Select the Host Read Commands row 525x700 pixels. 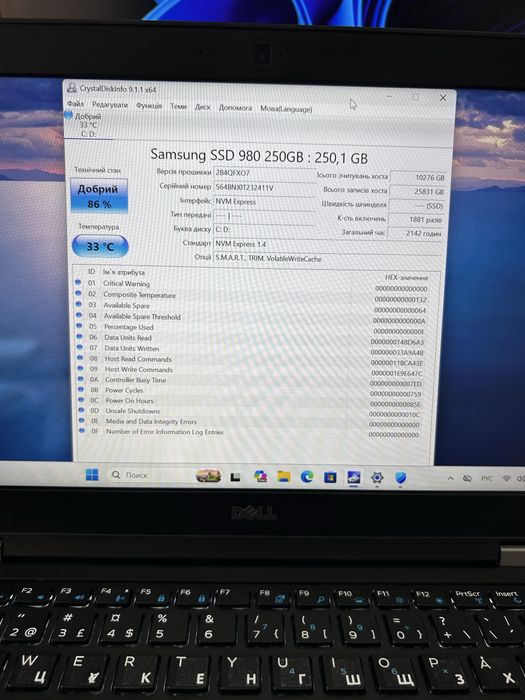click(254, 359)
